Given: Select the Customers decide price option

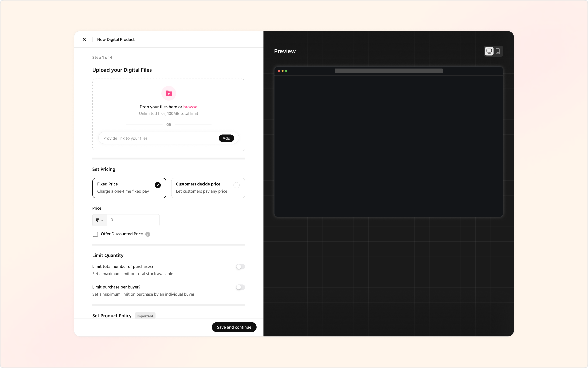Looking at the screenshot, I should pos(208,188).
